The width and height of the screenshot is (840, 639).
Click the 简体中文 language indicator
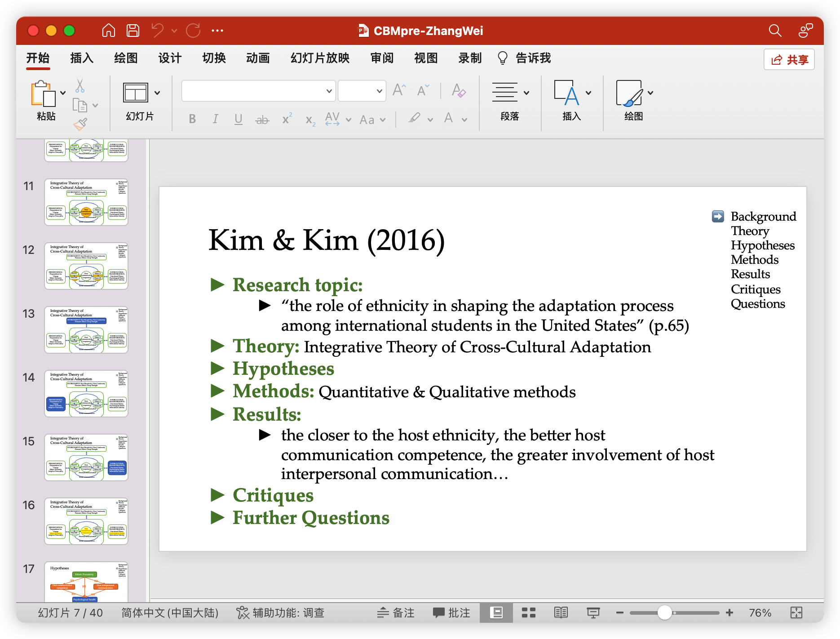(x=170, y=612)
